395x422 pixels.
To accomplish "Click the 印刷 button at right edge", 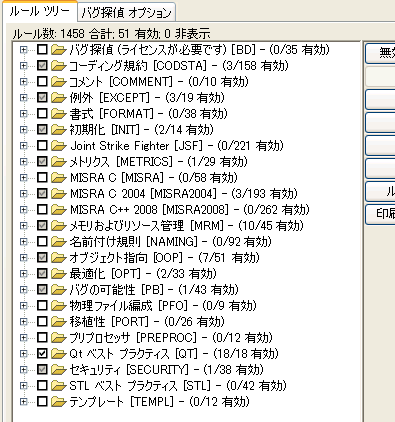I will [x=380, y=214].
